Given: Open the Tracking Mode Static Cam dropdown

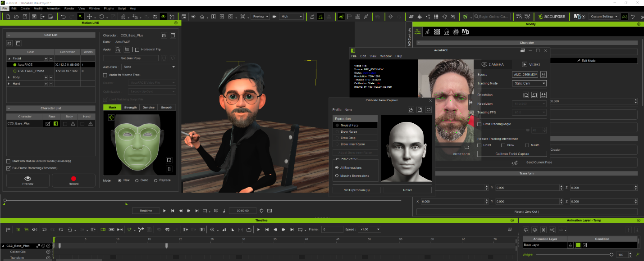Looking at the screenshot, I should pyautogui.click(x=529, y=83).
